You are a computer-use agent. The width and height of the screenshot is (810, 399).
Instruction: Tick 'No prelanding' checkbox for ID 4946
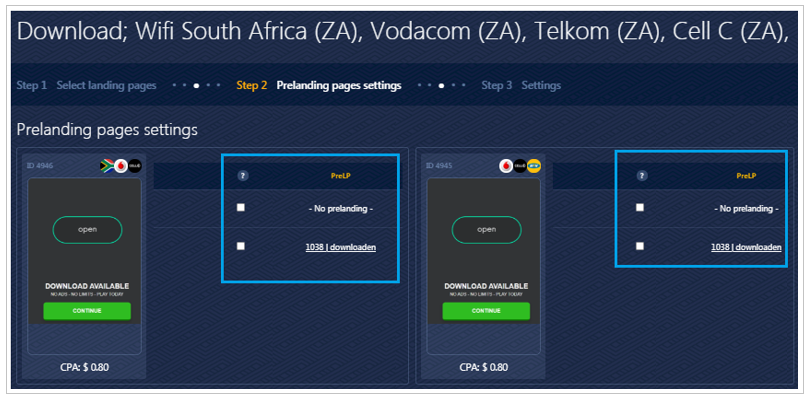coord(241,207)
